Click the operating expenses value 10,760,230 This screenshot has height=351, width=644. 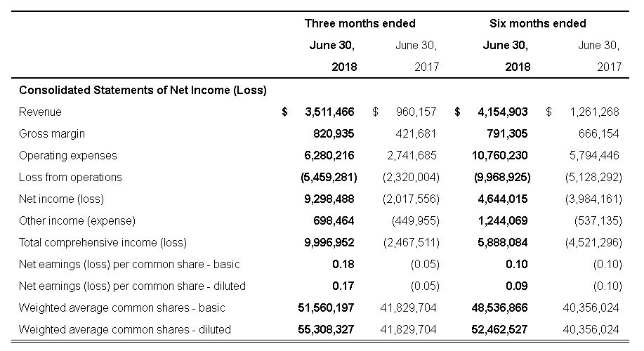499,155
